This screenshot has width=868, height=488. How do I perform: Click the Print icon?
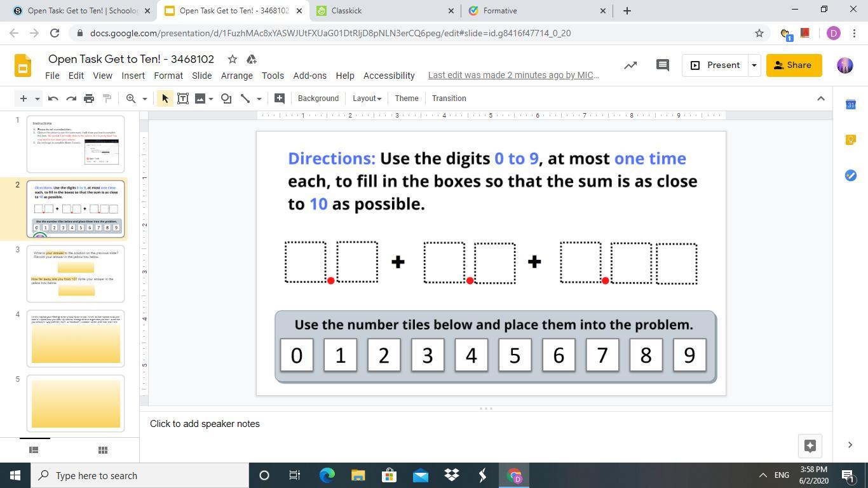tap(89, 98)
